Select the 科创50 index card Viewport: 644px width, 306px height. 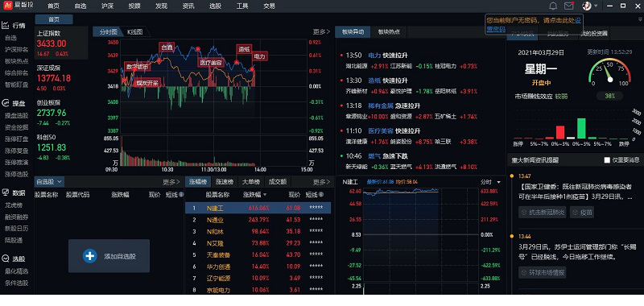click(61, 147)
